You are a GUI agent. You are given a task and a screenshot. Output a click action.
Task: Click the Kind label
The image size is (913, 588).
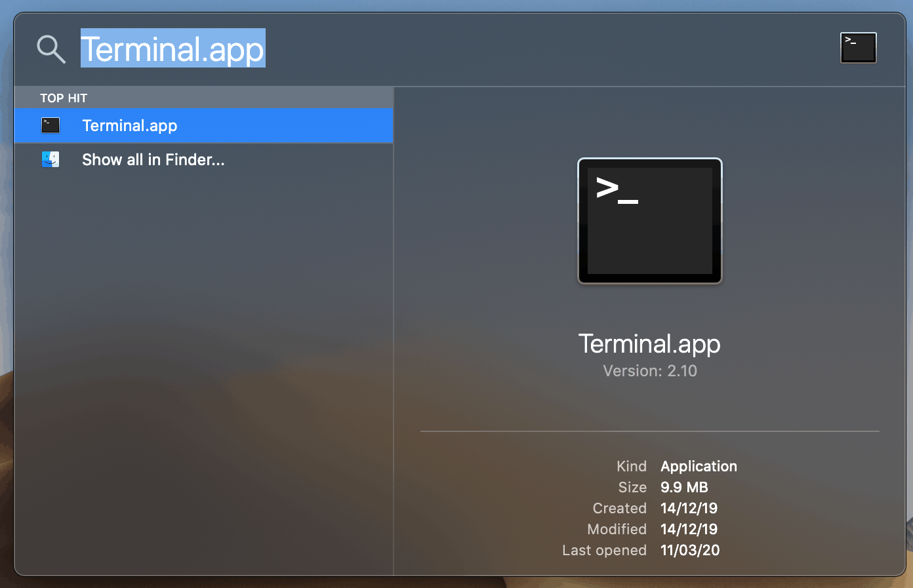[x=632, y=466]
